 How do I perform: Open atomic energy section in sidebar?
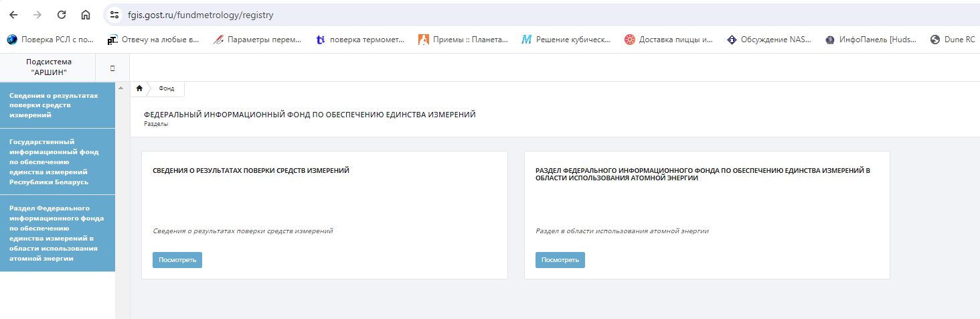(54, 233)
